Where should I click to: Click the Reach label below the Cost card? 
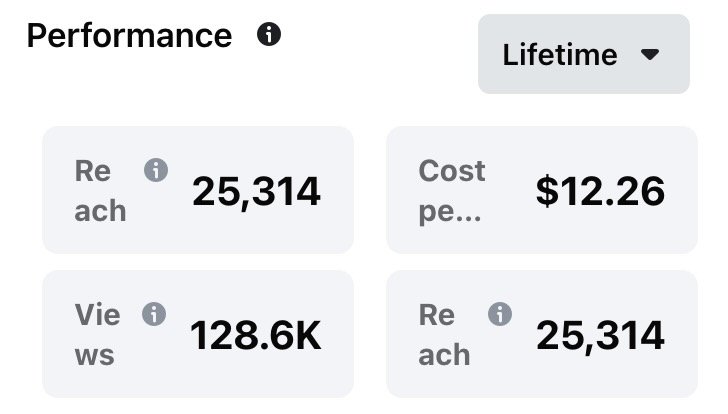coord(443,334)
